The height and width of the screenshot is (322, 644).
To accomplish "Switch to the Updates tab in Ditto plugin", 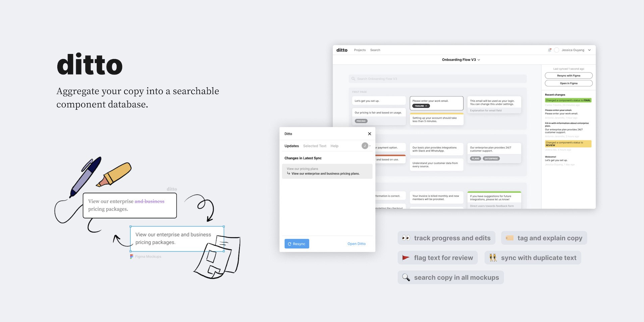I will pyautogui.click(x=291, y=146).
